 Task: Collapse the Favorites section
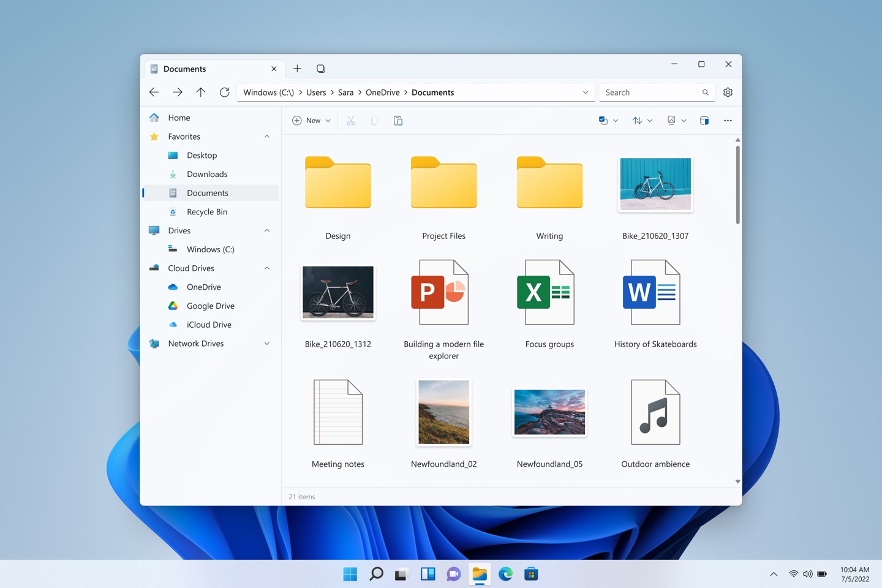[267, 137]
